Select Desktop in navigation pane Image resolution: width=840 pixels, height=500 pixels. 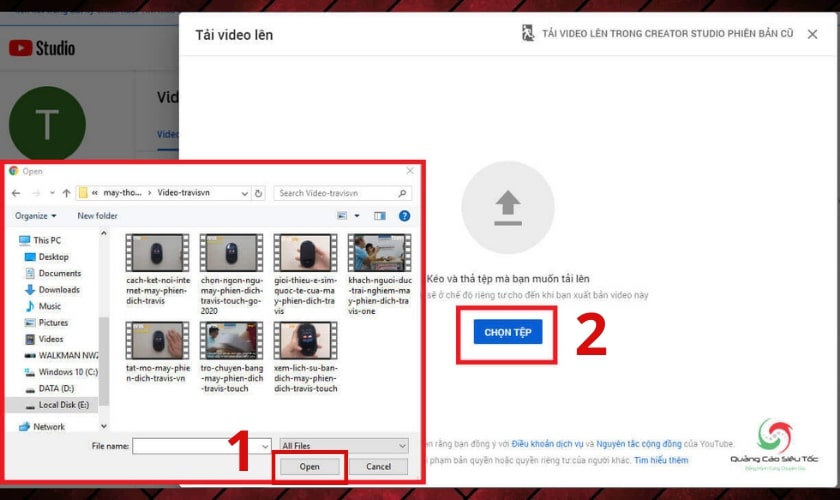[47, 257]
